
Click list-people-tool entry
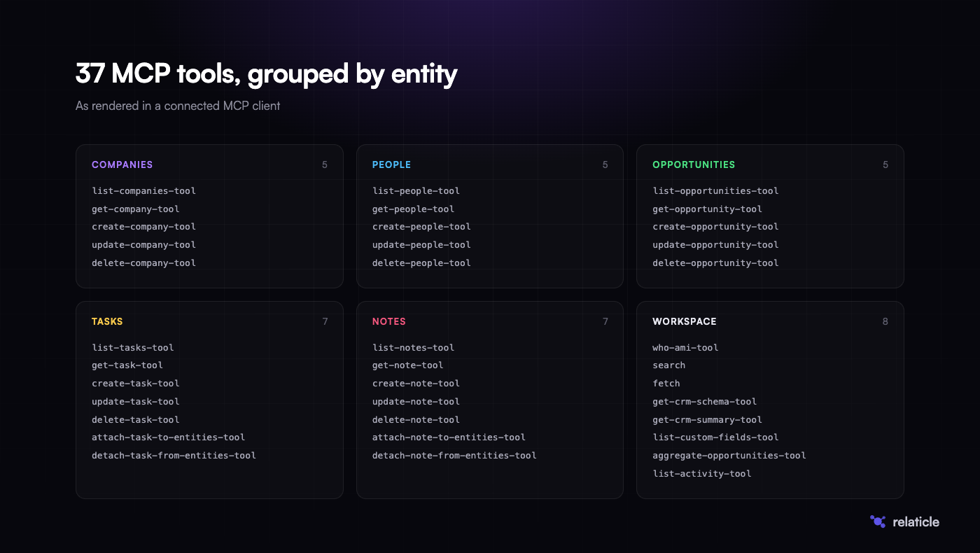pyautogui.click(x=416, y=191)
